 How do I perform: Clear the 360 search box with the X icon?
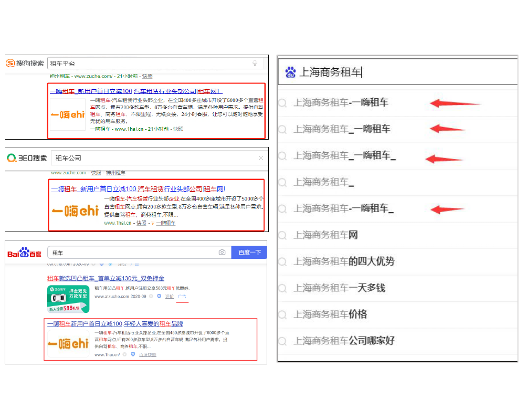(261, 158)
